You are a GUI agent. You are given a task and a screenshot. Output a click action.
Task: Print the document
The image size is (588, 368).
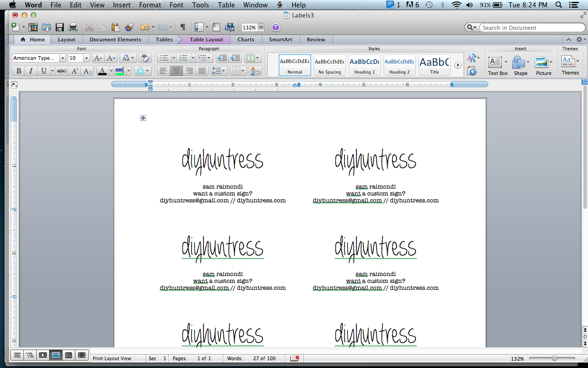(x=73, y=27)
